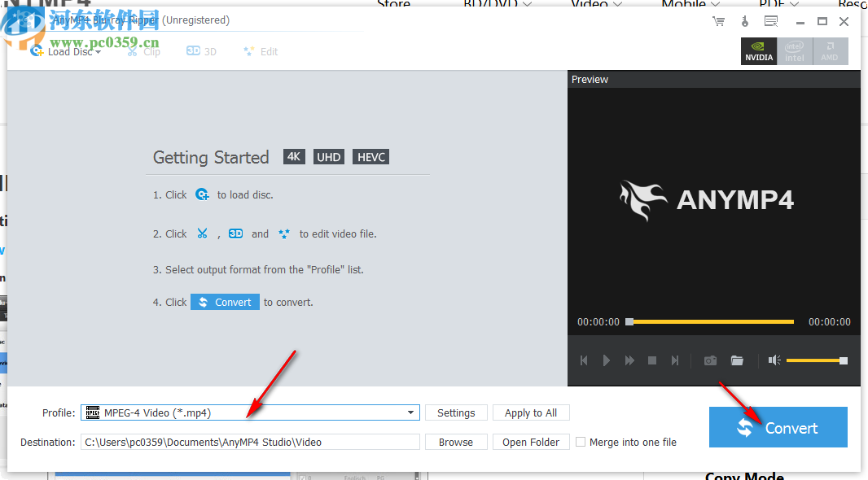Click the 3D icon in step 2

pos(236,233)
